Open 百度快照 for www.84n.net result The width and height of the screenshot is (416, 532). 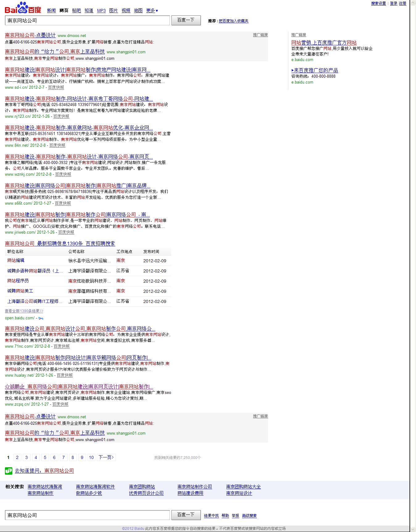57,145
